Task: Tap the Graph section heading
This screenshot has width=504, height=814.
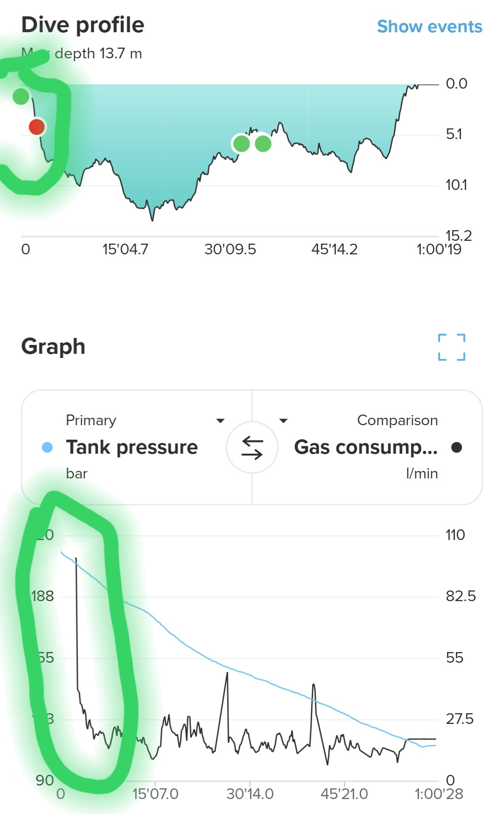Action: (53, 346)
